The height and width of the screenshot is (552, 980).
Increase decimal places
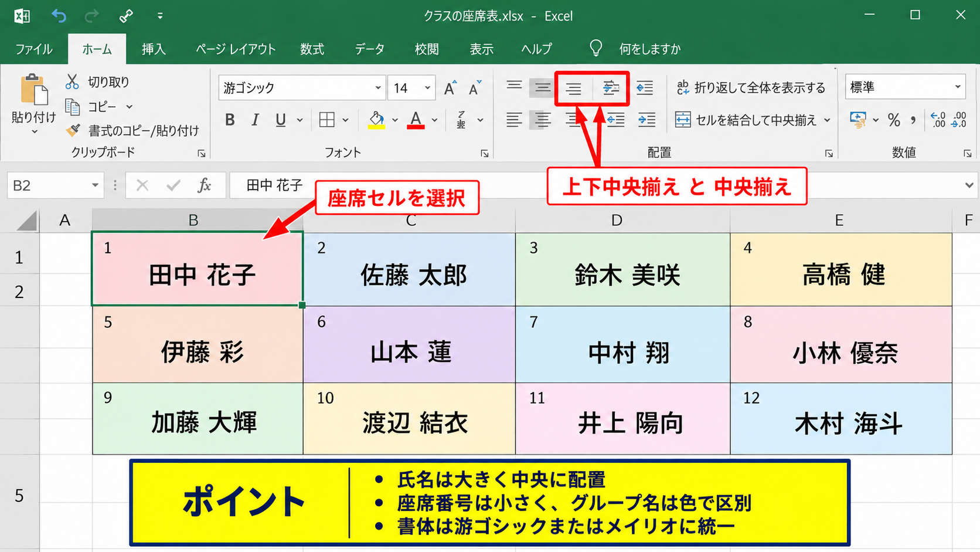938,120
